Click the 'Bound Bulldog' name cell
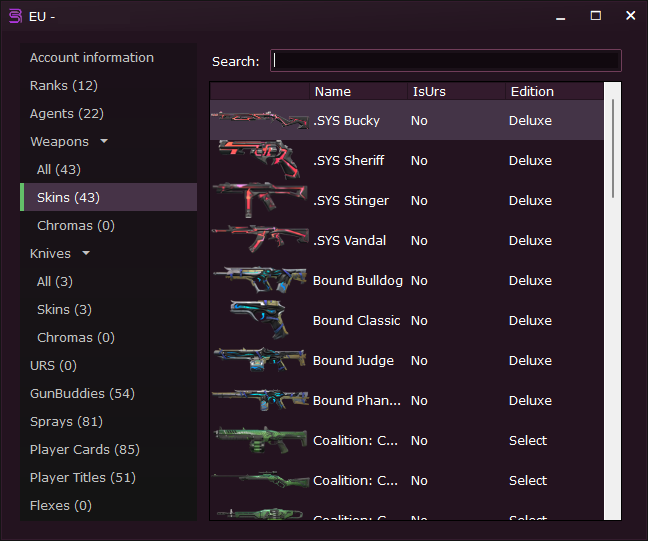Viewport: 648px width, 541px height. (x=357, y=281)
